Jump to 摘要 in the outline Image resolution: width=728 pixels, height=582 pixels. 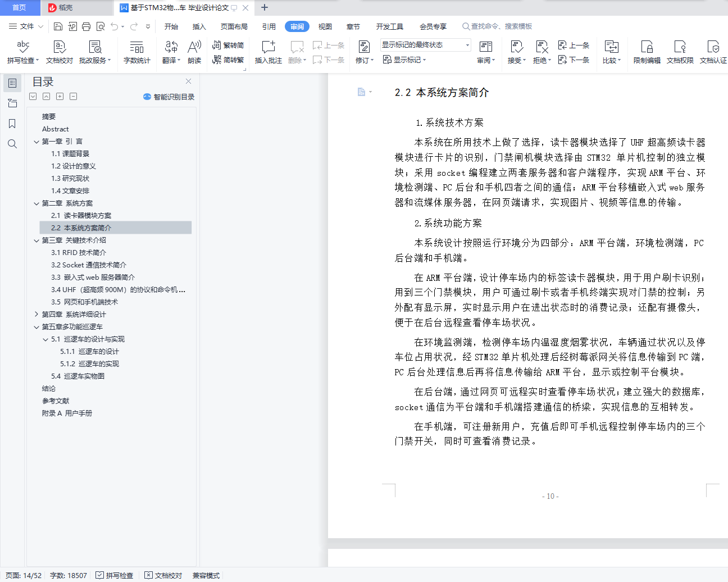(49, 117)
